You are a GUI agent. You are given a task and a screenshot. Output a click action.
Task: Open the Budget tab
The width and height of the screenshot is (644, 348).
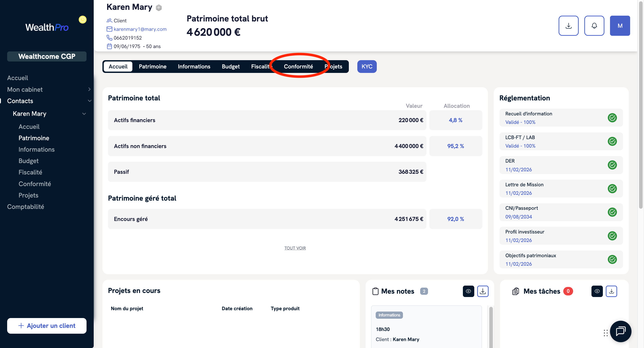(x=231, y=66)
